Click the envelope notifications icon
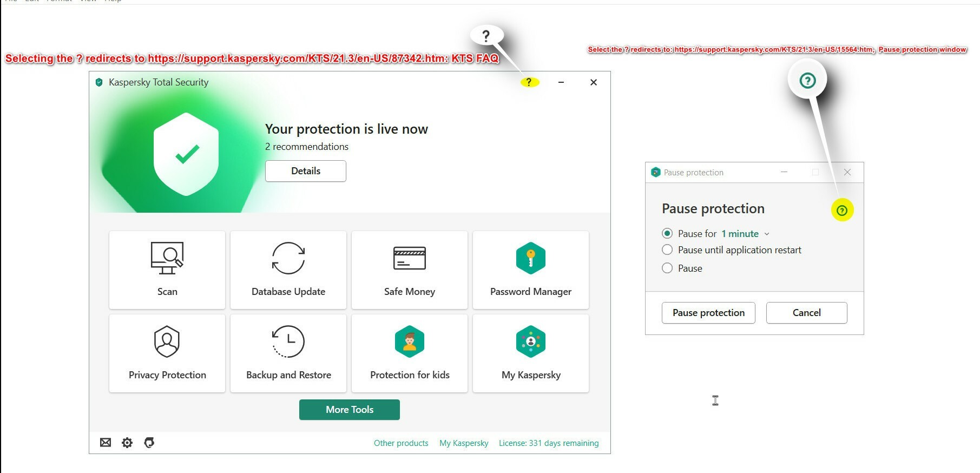The width and height of the screenshot is (980, 473). [x=106, y=443]
